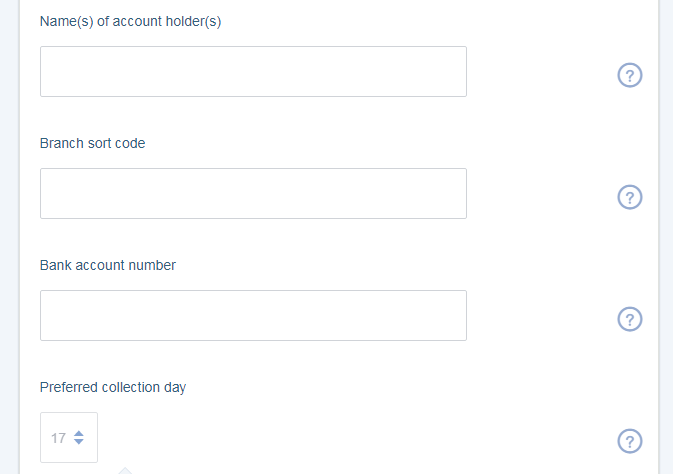This screenshot has width=673, height=474.
Task: Click the "Name(s) of account holder(s)" label
Action: [x=130, y=21]
